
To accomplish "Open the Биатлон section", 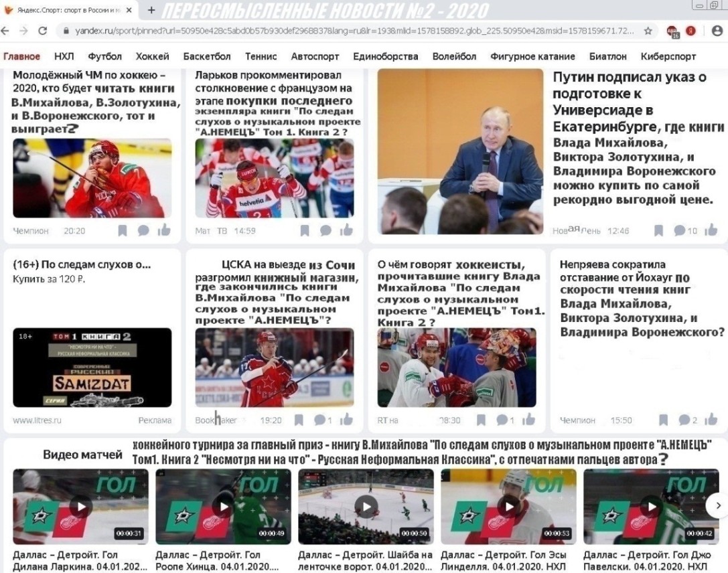I will 608,57.
